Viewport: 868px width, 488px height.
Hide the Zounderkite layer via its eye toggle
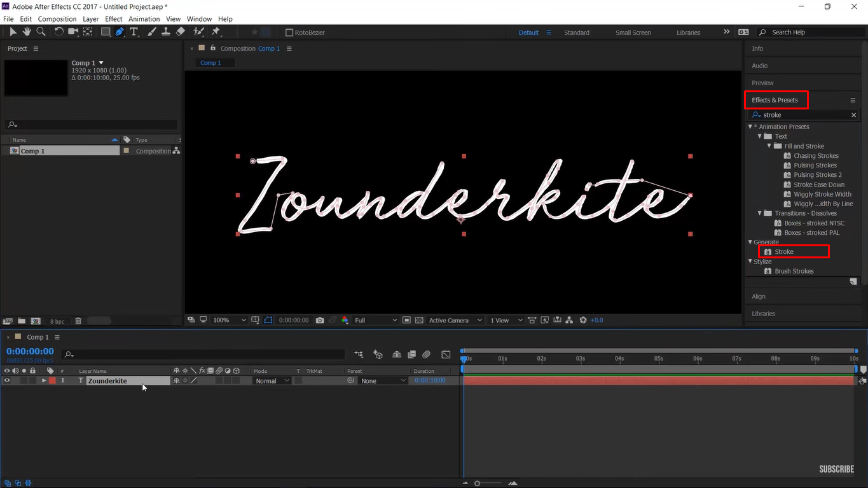[6, 380]
